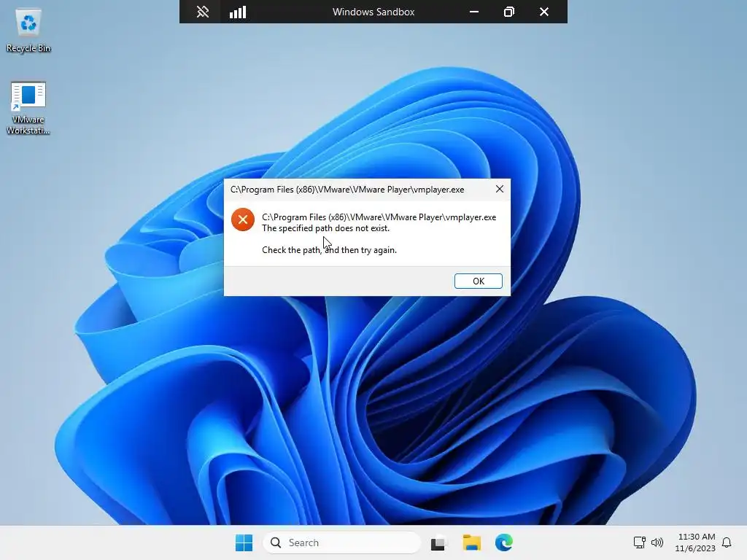The image size is (747, 560).
Task: Click the taskbar Search box
Action: pos(341,542)
